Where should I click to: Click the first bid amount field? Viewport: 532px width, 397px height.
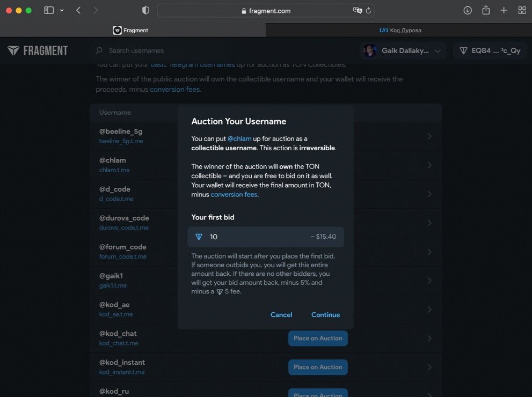coord(258,237)
